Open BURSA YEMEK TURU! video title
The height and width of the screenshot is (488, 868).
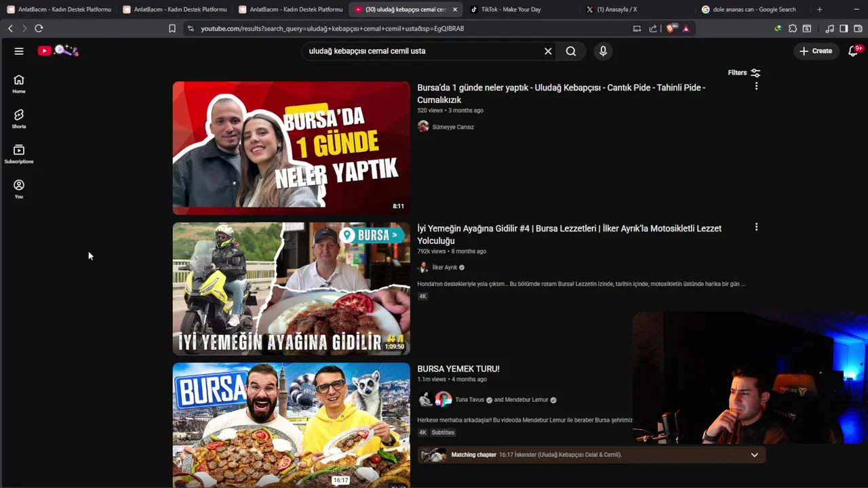458,369
